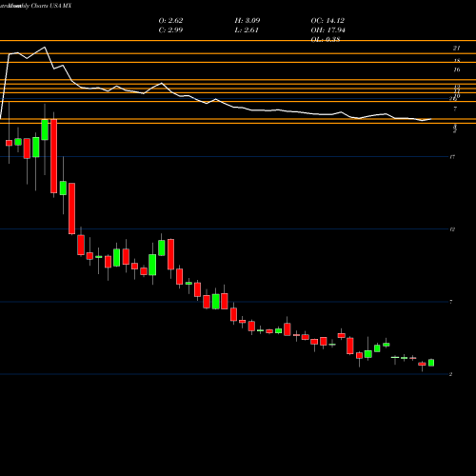This screenshot has width=476, height=476.
Task: Click the 'OC: 14.12' reading
Action: (327, 21)
